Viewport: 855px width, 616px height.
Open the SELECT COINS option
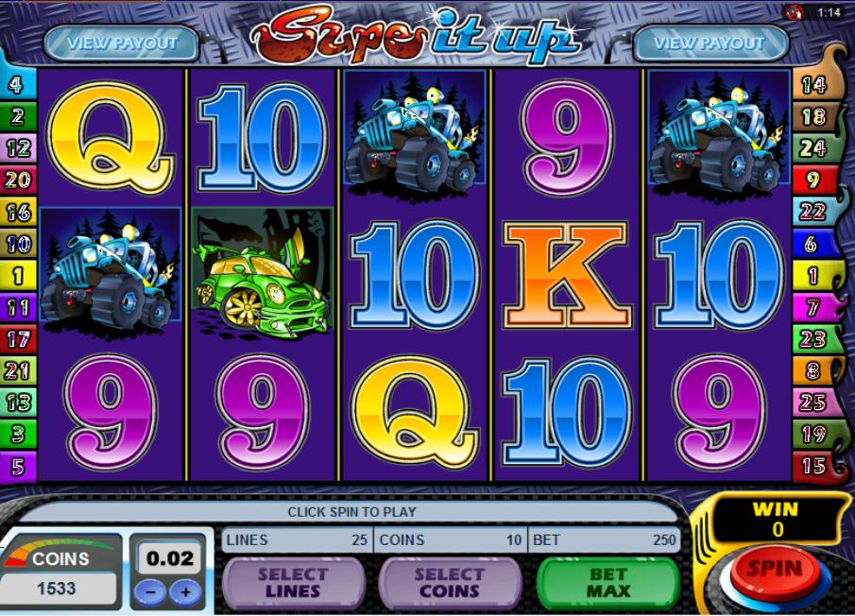[x=450, y=583]
